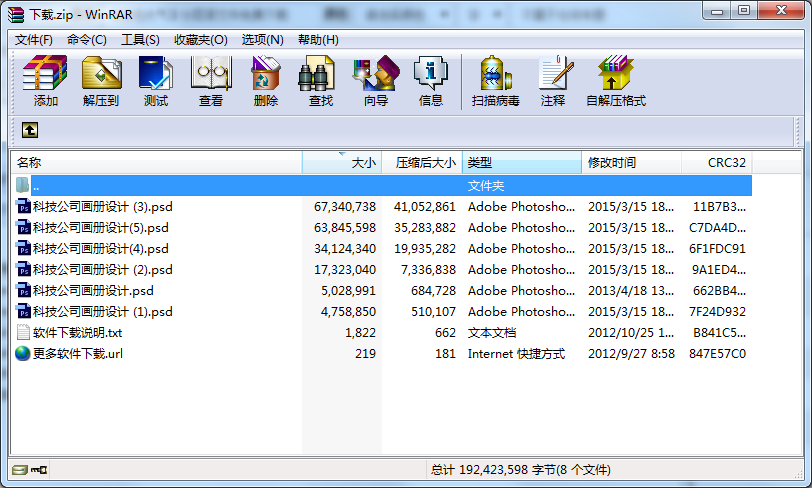Image resolution: width=812 pixels, height=488 pixels.
Task: Click WinRAR books icon in title bar
Action: pyautogui.click(x=16, y=15)
